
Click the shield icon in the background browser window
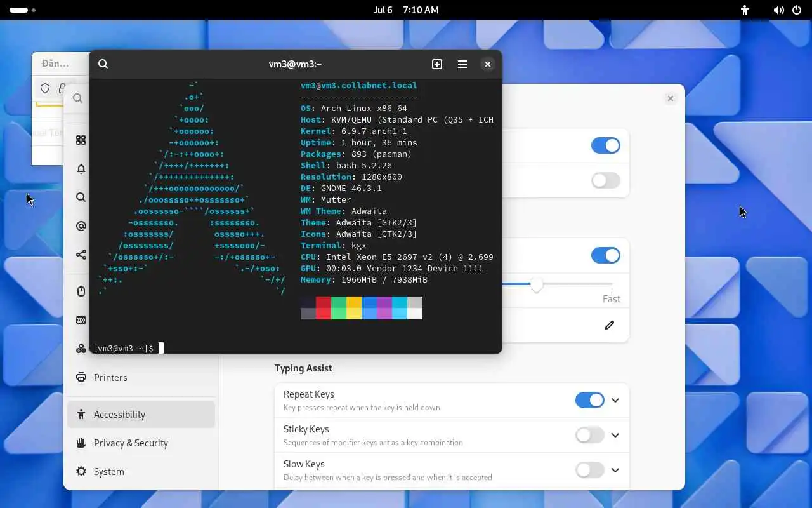pyautogui.click(x=45, y=88)
